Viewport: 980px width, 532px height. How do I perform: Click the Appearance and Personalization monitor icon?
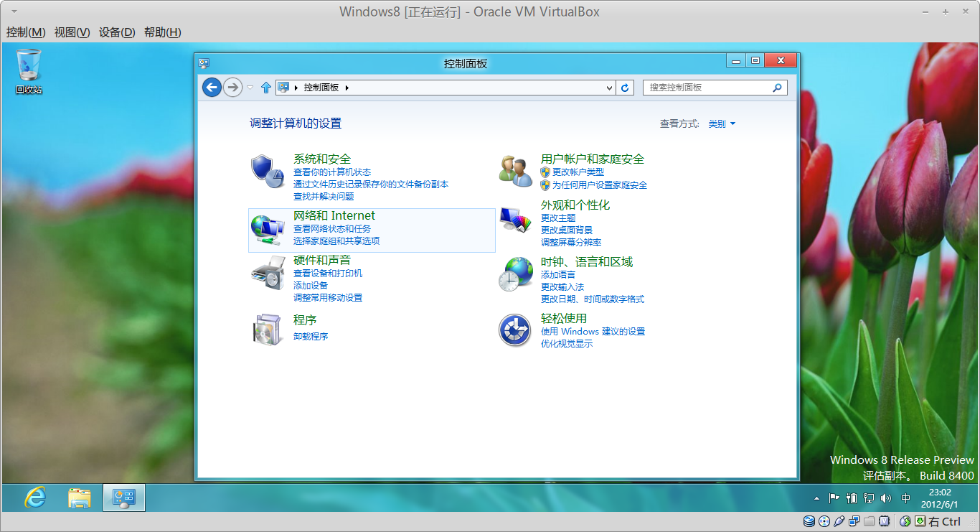pos(515,219)
